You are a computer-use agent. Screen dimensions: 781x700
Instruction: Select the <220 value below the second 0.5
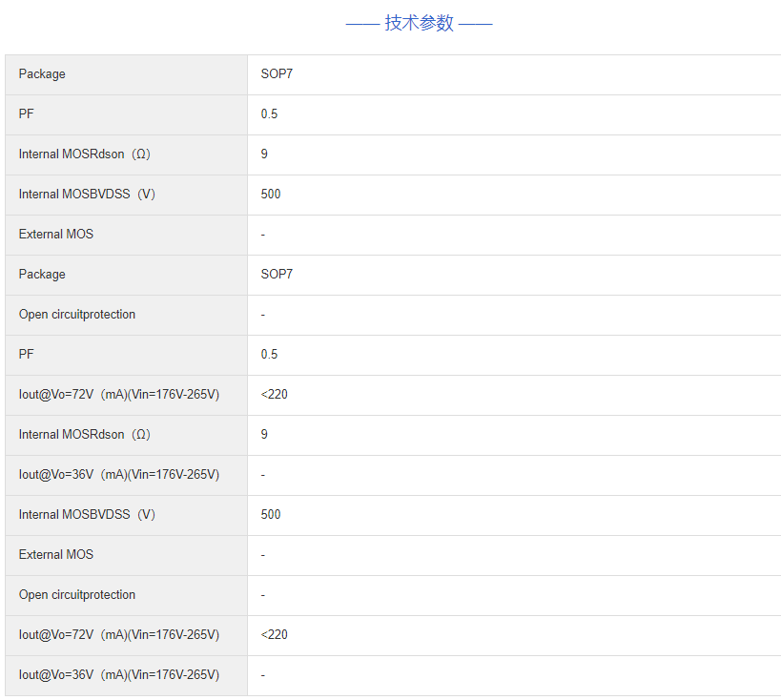[274, 395]
